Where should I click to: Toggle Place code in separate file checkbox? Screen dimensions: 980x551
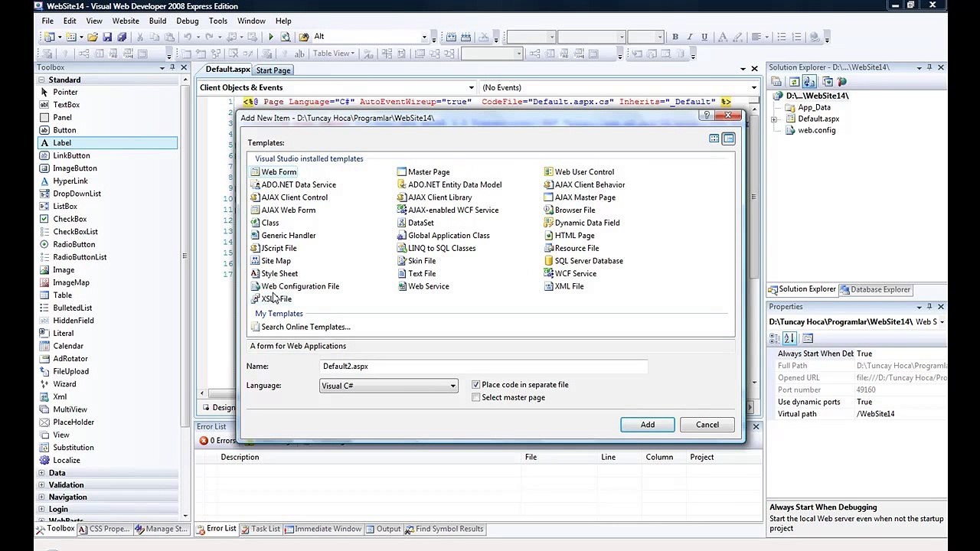point(476,385)
